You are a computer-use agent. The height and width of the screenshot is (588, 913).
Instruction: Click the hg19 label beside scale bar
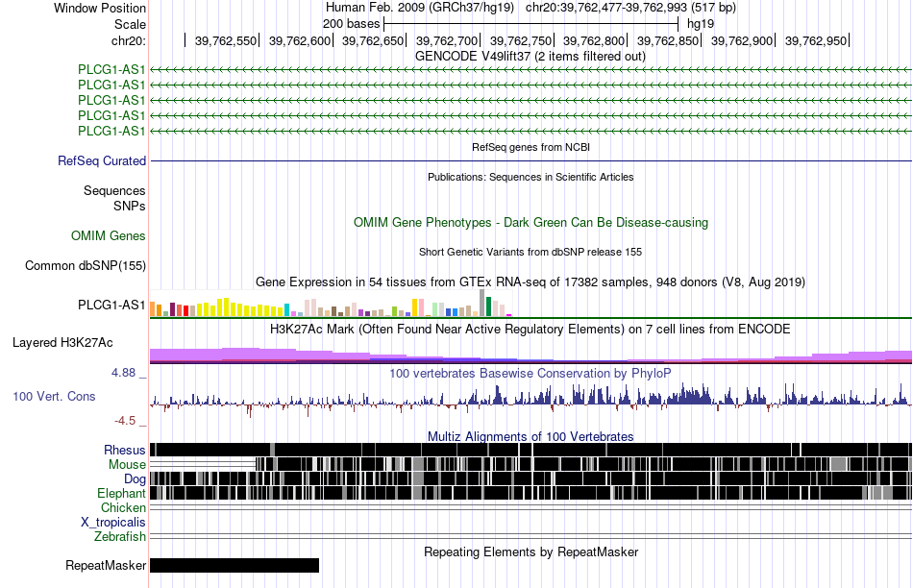pos(701,24)
